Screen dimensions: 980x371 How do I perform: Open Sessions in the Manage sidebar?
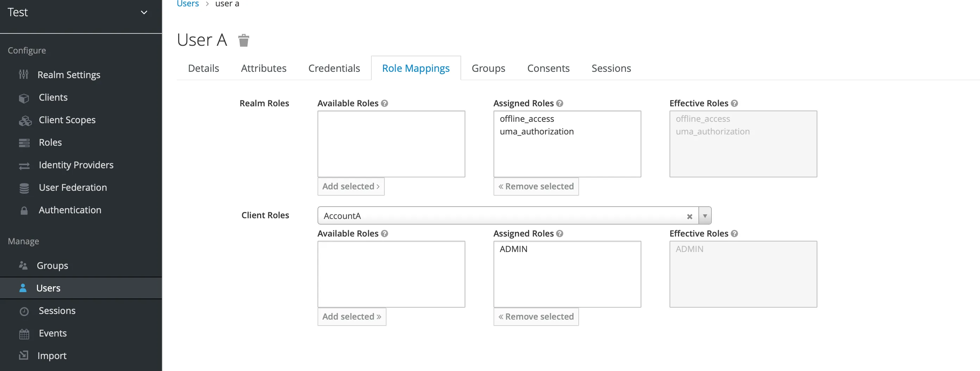pyautogui.click(x=57, y=311)
